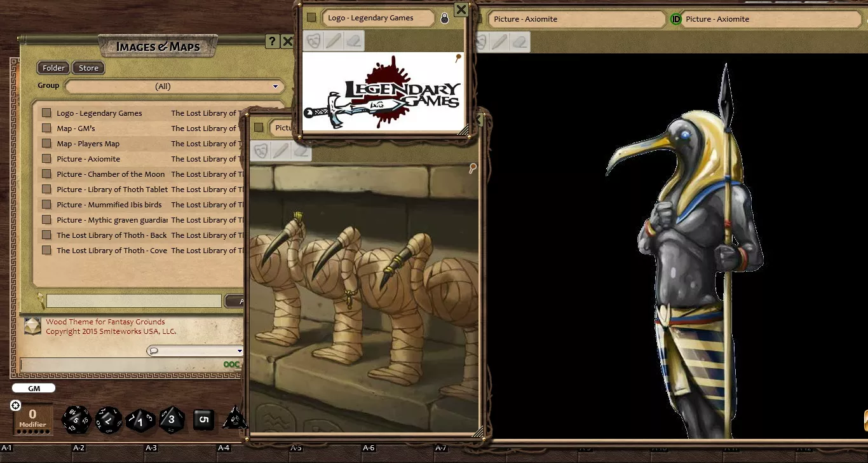Roll the d12 die
The width and height of the screenshot is (868, 463).
click(109, 420)
